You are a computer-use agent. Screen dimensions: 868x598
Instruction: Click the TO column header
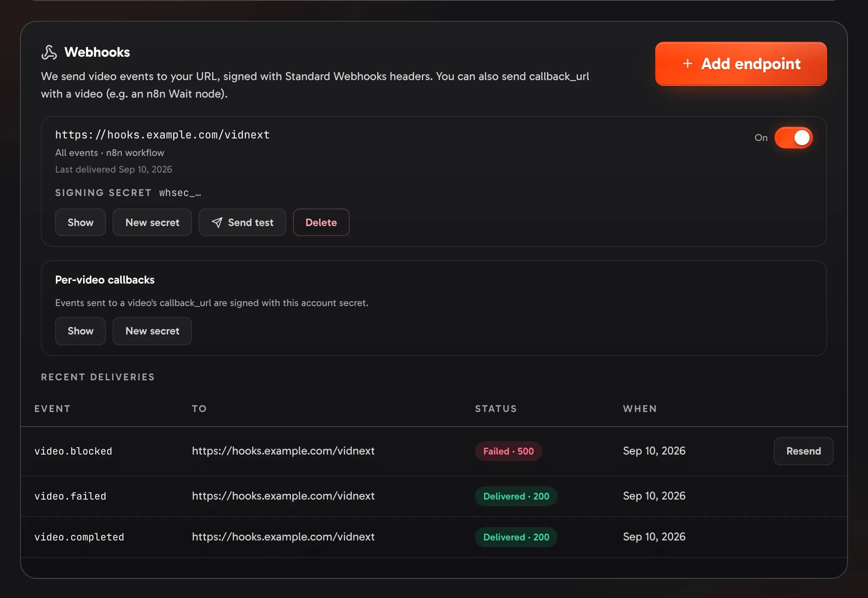click(199, 409)
